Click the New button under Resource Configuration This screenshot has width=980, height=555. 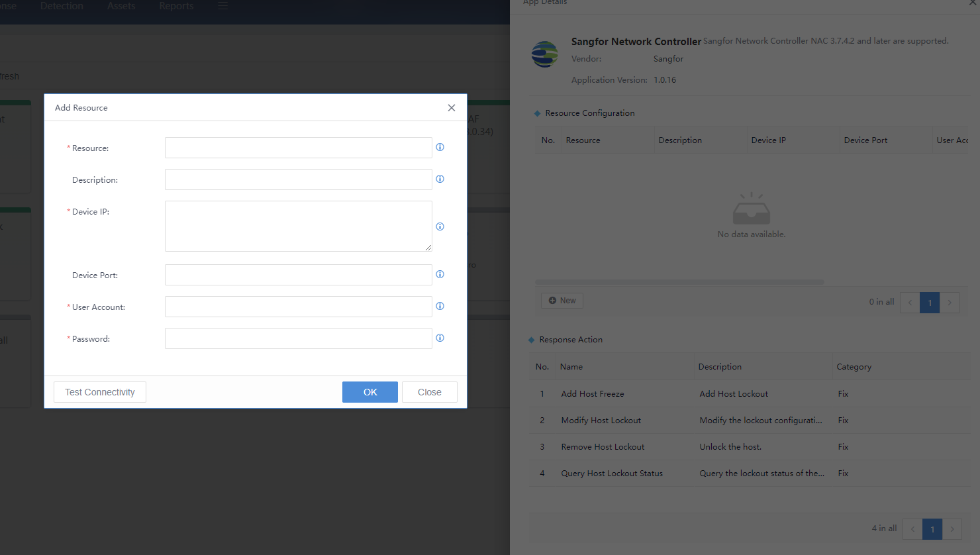562,301
